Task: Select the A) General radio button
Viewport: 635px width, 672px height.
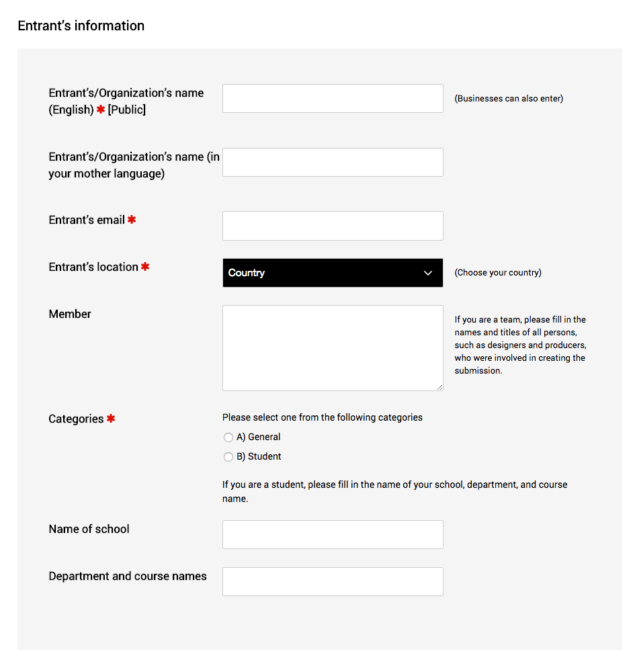Action: tap(228, 437)
